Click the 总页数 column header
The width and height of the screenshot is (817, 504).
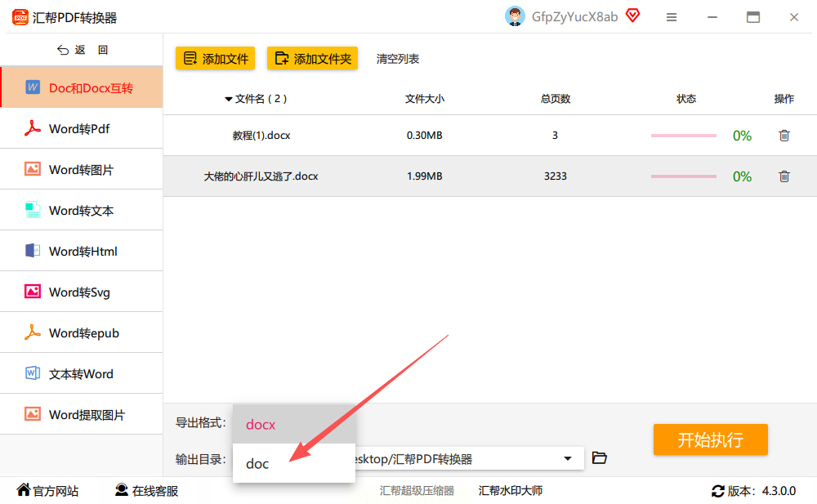coord(556,99)
